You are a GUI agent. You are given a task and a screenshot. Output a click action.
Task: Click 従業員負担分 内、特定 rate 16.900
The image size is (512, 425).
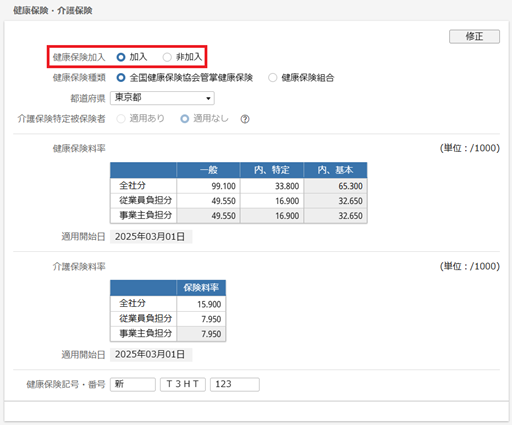click(x=271, y=201)
